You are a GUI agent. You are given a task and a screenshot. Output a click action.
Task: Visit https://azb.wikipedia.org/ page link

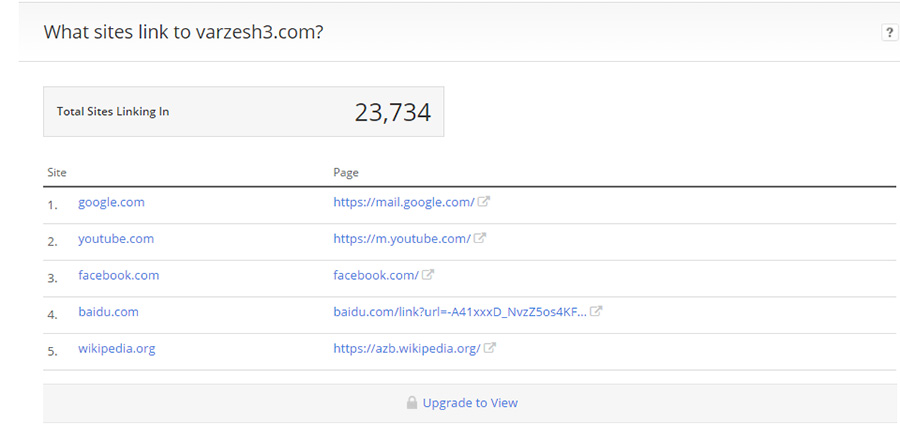pos(407,348)
